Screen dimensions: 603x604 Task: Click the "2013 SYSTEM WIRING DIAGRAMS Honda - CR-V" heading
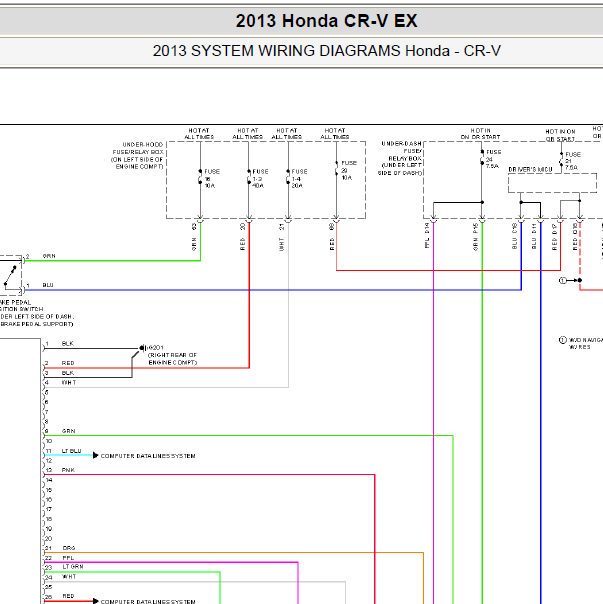326,51
